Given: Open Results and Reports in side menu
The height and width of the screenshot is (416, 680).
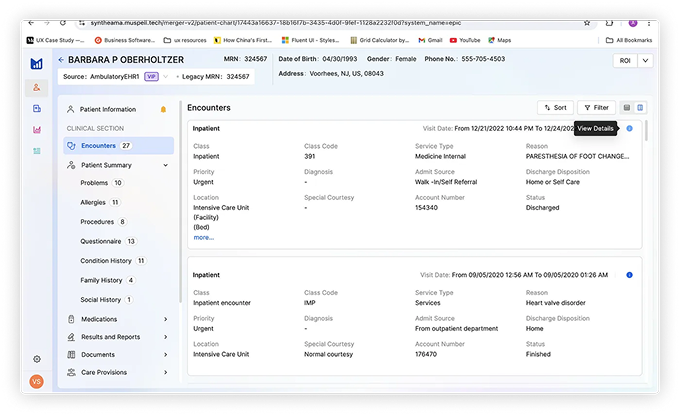Looking at the screenshot, I should tap(111, 337).
